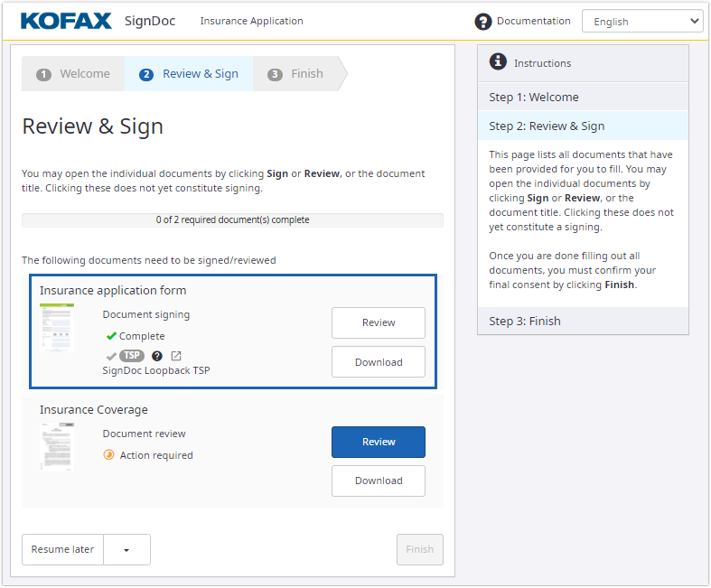Click the Kofax logo
The height and width of the screenshot is (588, 711).
point(66,21)
